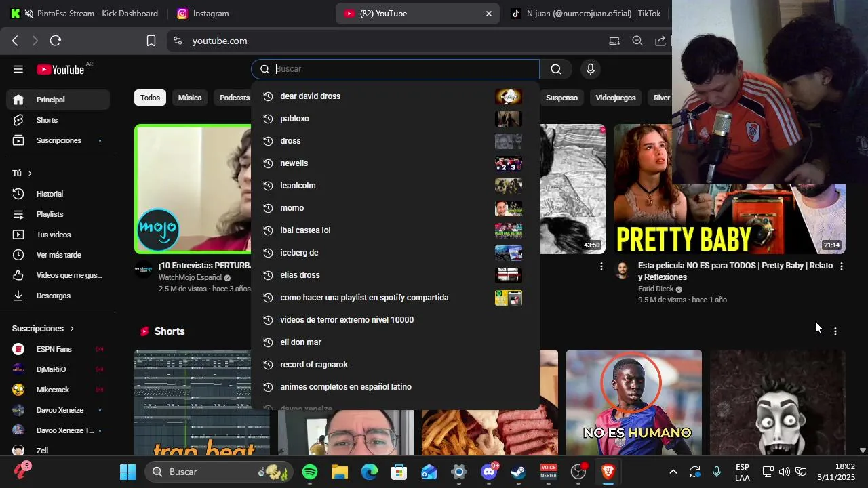Open Voicemeeter from the taskbar
868x488 pixels.
[x=549, y=472]
